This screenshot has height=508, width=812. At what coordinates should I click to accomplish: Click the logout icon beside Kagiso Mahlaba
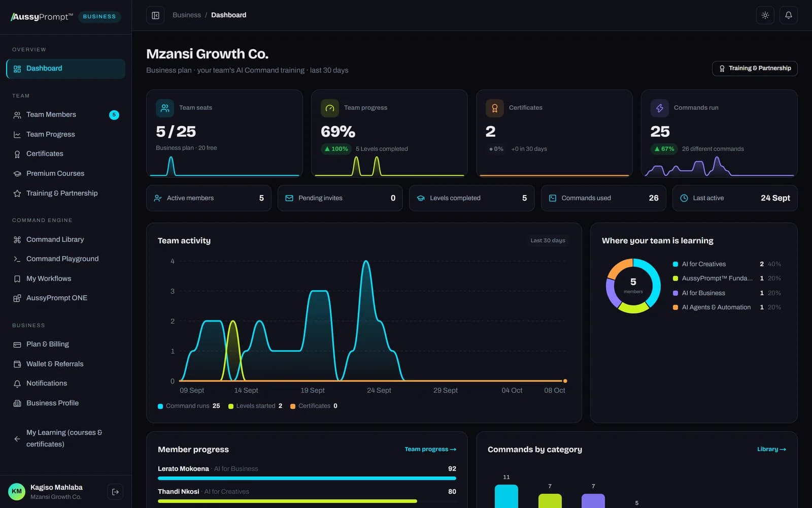pyautogui.click(x=115, y=492)
